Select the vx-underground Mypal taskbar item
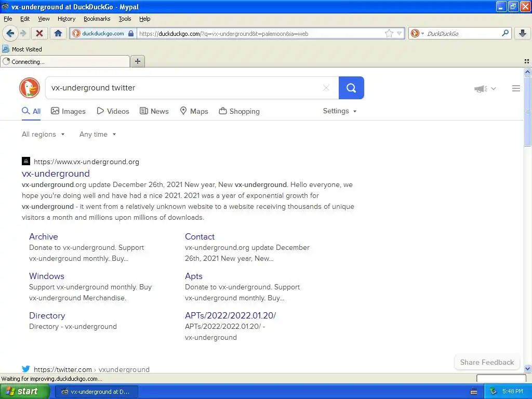532x399 pixels. [96, 392]
